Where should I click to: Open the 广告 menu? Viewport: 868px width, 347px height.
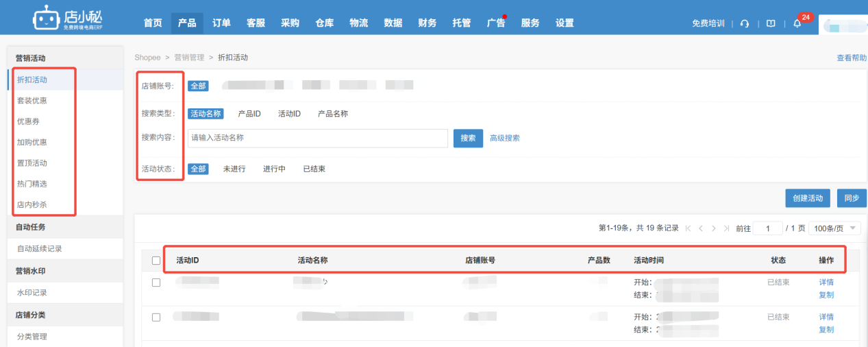(496, 23)
